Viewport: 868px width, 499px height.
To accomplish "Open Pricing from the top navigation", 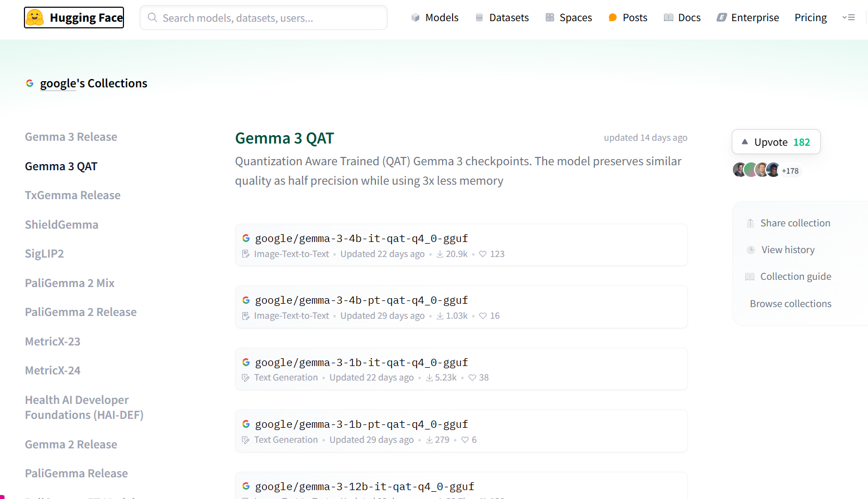I will 810,17.
